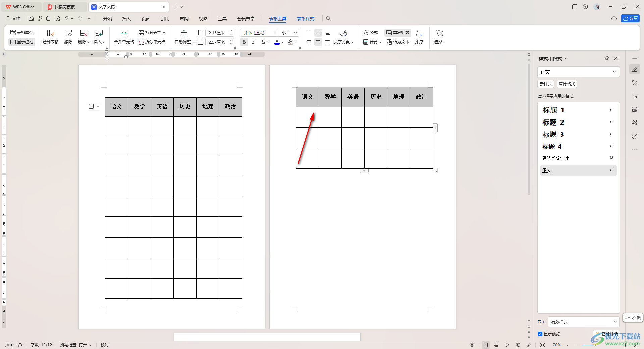Toggle Italic formatting button

[253, 42]
